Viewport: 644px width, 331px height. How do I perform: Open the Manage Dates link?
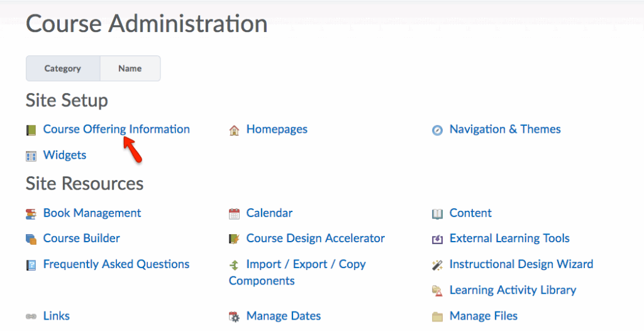click(284, 316)
